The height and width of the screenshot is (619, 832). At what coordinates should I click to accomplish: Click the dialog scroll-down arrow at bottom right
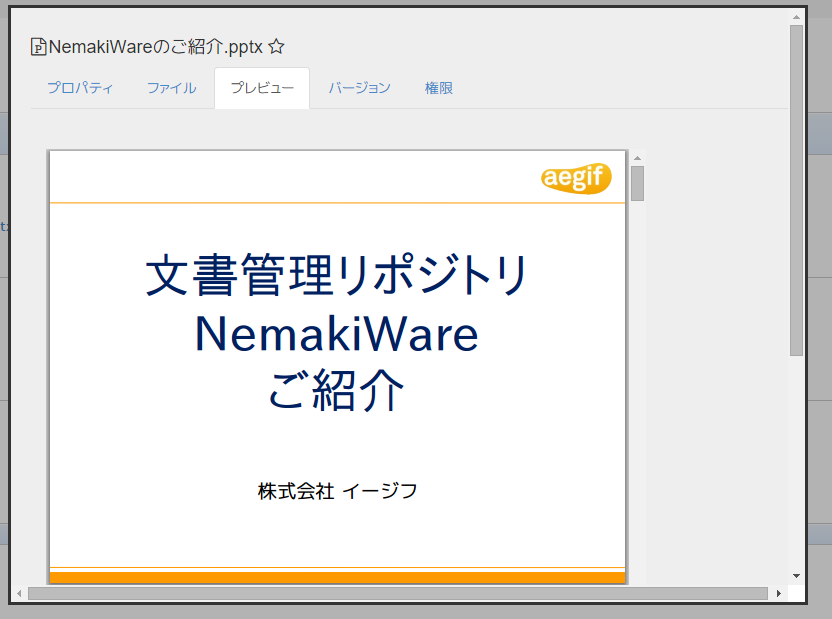point(796,576)
